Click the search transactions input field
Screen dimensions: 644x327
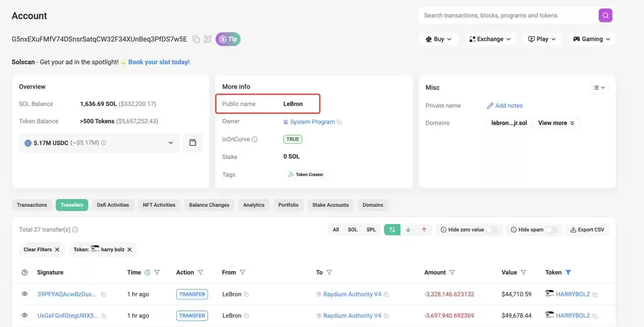(509, 15)
